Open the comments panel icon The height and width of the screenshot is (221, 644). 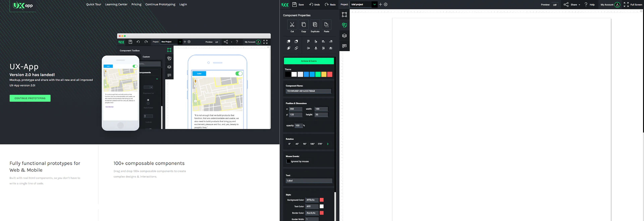tap(344, 46)
